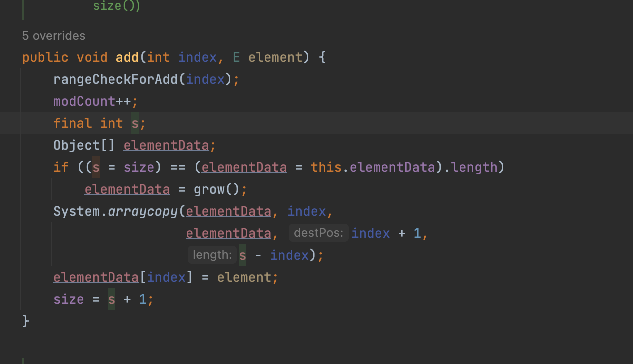
Task: Click the Object[] type declaration
Action: click(84, 145)
